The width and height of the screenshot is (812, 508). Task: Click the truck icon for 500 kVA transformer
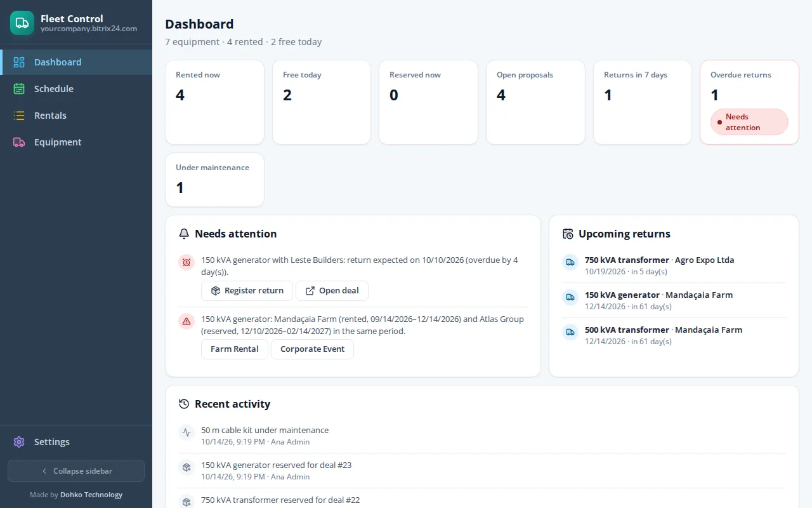click(570, 331)
